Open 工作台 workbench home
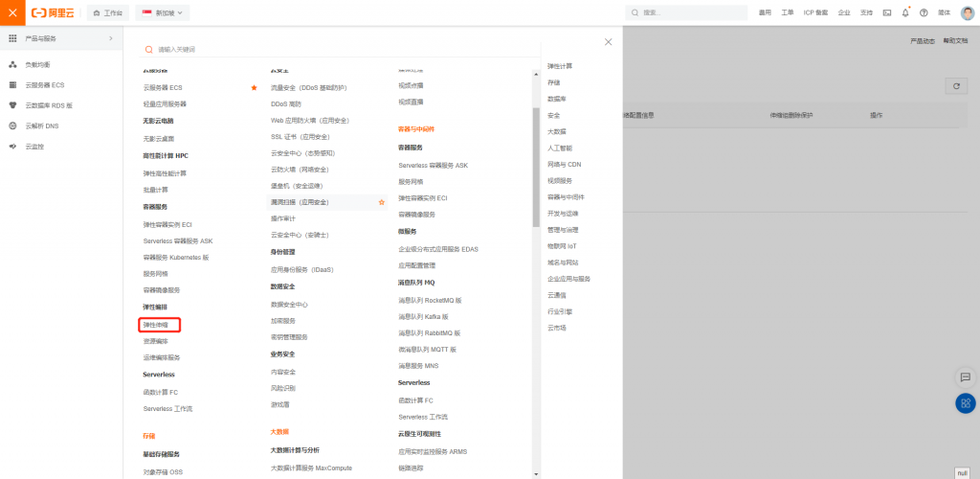Image resolution: width=980 pixels, height=479 pixels. (108, 12)
